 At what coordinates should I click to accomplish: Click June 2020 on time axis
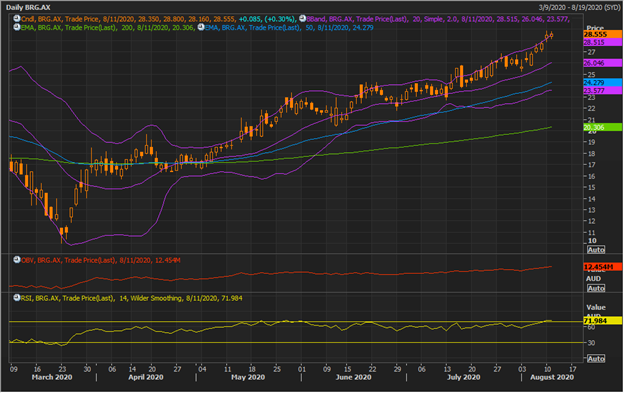[x=353, y=377]
